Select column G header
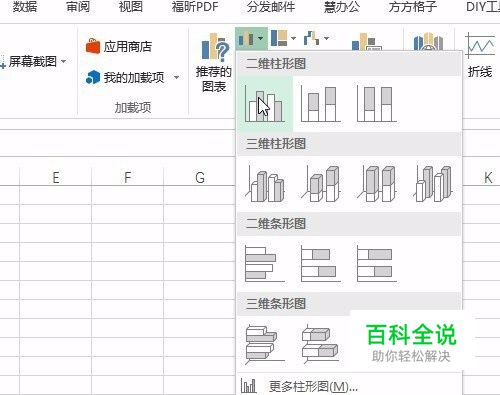This screenshot has width=500, height=395. click(x=199, y=177)
